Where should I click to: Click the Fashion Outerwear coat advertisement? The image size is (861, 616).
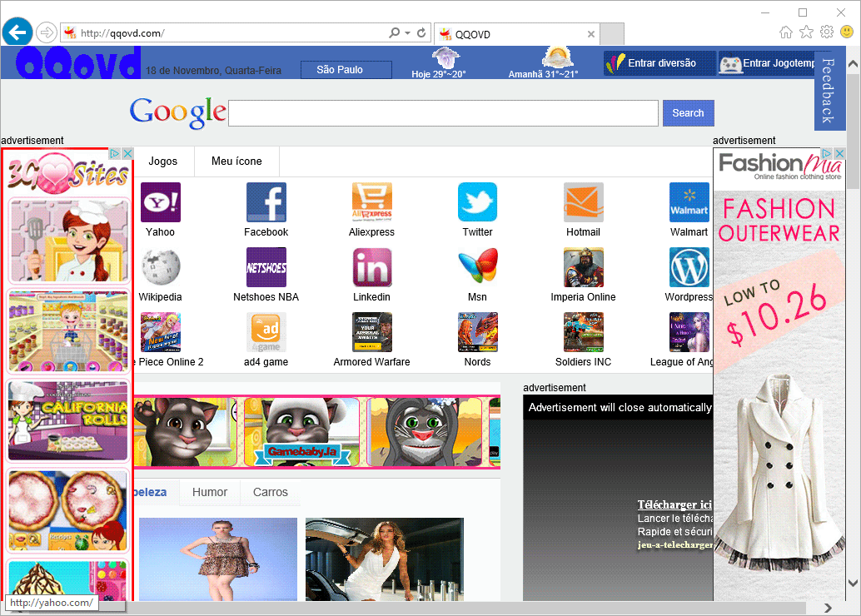pyautogui.click(x=779, y=374)
